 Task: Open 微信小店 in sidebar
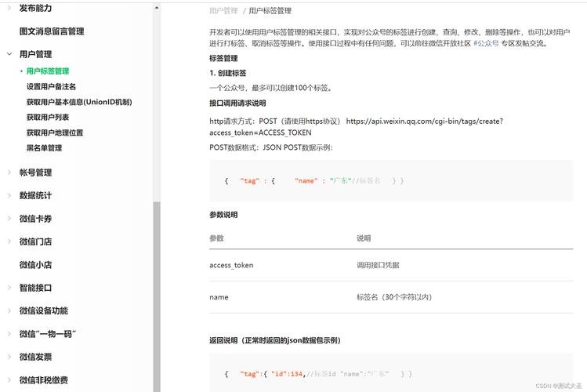click(35, 265)
